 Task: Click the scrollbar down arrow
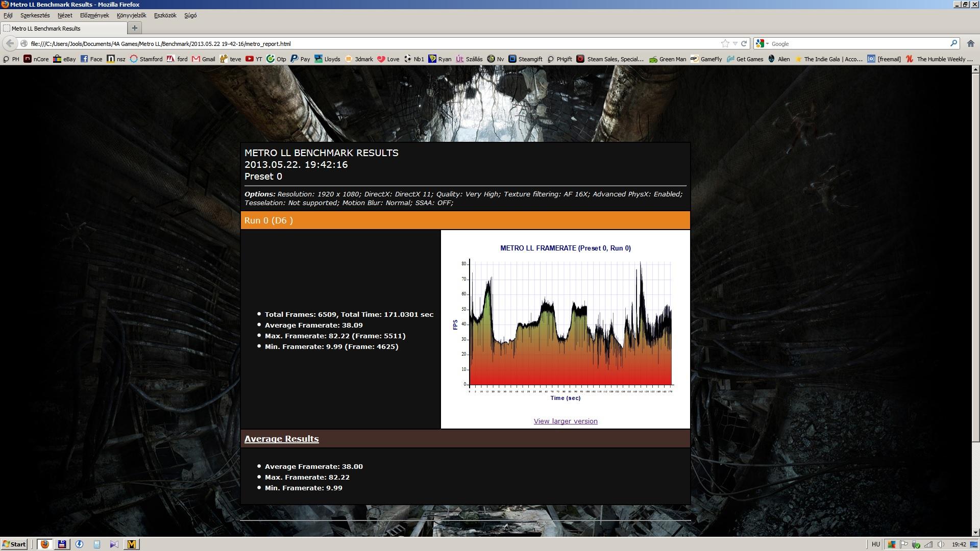(975, 533)
